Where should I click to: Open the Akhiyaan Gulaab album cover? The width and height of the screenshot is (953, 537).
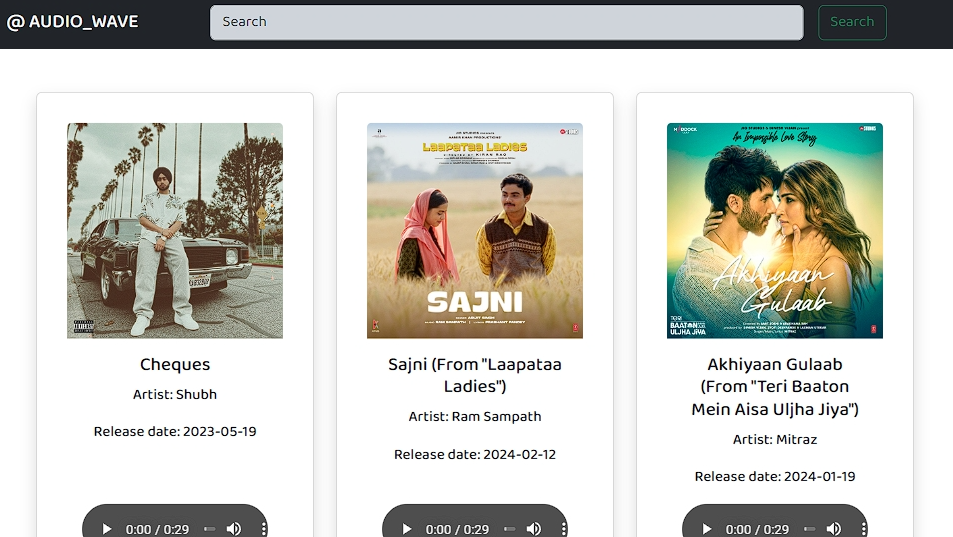pyautogui.click(x=775, y=231)
